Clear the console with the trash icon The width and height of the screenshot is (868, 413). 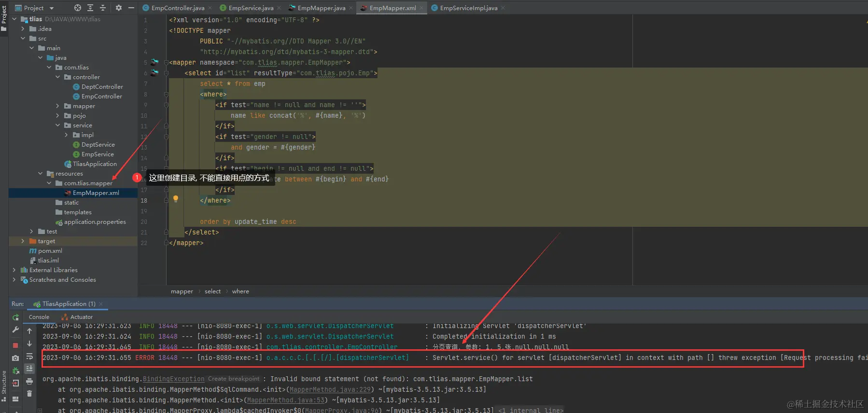29,394
